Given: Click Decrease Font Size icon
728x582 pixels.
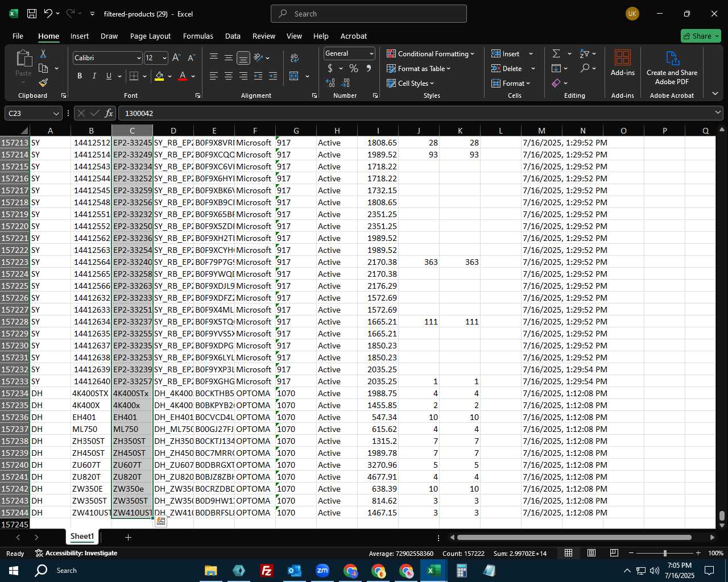Looking at the screenshot, I should pyautogui.click(x=191, y=58).
